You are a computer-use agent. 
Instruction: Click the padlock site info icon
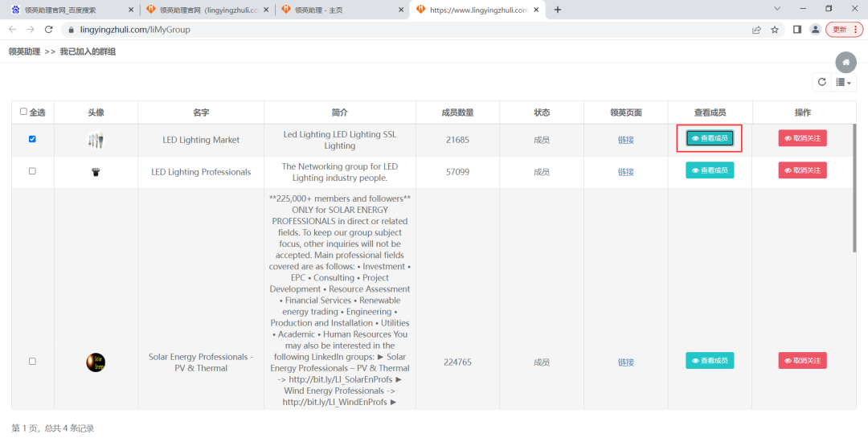[70, 30]
